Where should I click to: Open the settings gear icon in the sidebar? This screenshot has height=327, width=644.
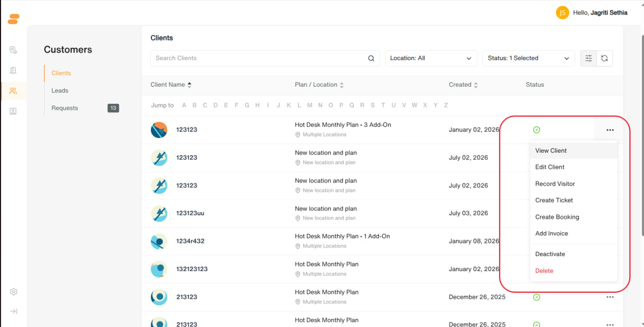click(14, 292)
